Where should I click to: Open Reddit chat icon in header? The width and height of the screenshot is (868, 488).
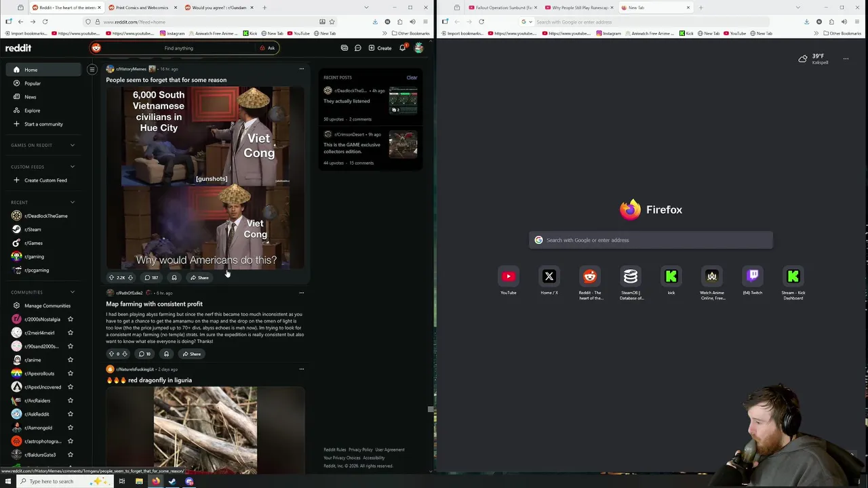tap(358, 48)
